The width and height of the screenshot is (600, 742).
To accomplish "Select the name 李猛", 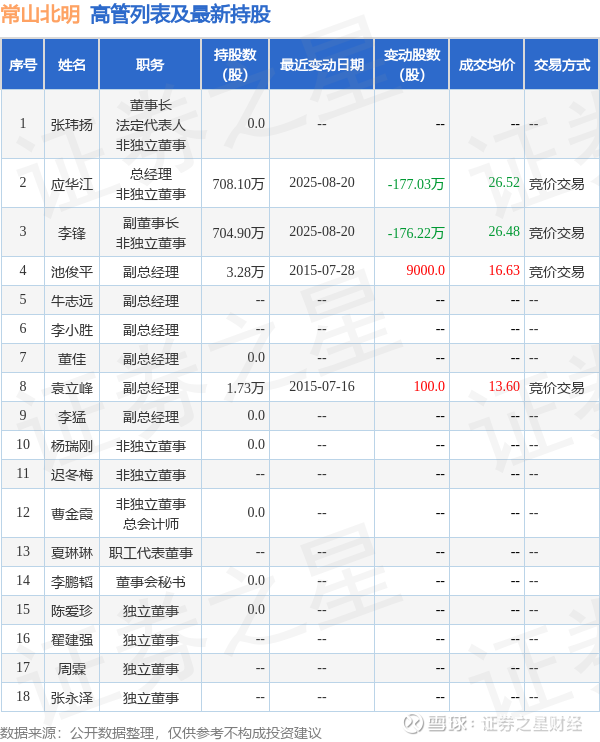I will click(72, 417).
